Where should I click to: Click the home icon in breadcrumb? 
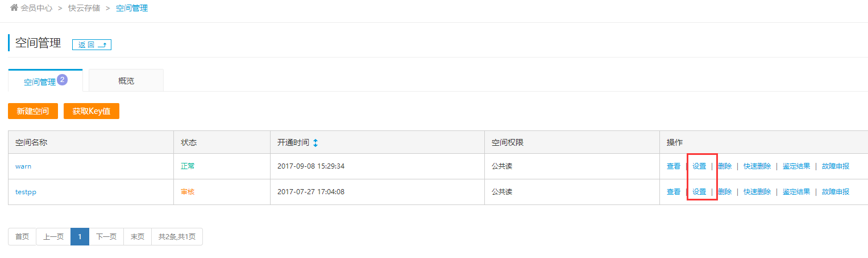(14, 8)
